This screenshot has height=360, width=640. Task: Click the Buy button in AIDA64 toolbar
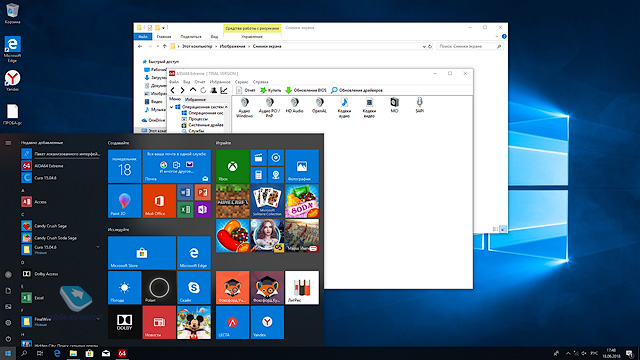pos(271,90)
